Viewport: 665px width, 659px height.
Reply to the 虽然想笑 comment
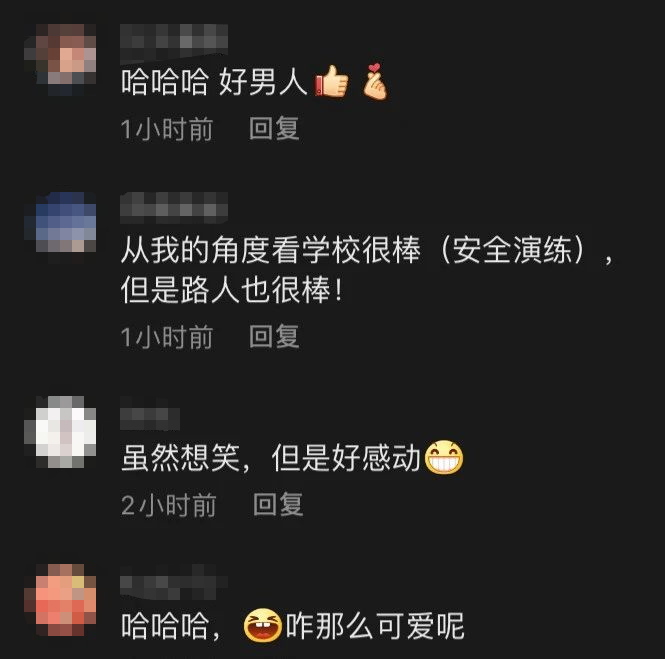click(x=278, y=504)
